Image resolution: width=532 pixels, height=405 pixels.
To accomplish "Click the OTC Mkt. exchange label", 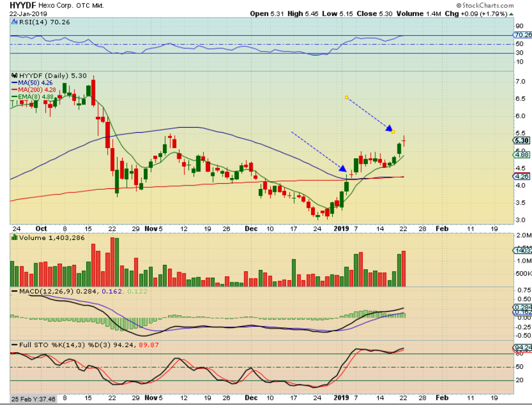I will click(90, 6).
